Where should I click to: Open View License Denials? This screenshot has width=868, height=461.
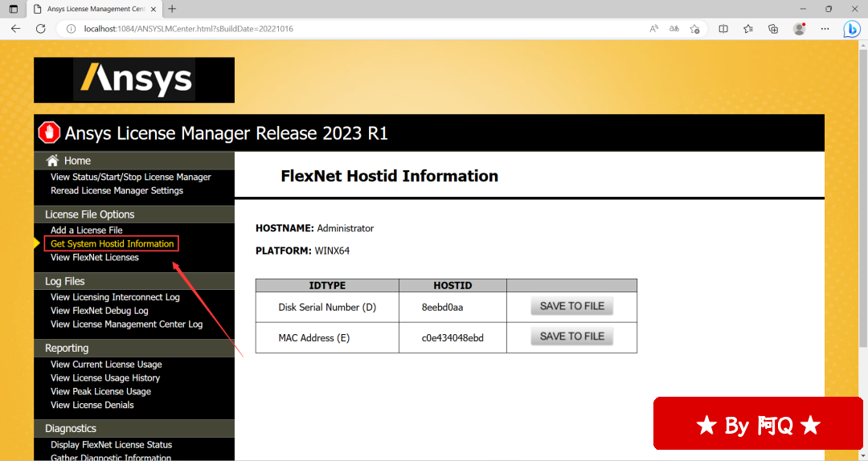(92, 405)
